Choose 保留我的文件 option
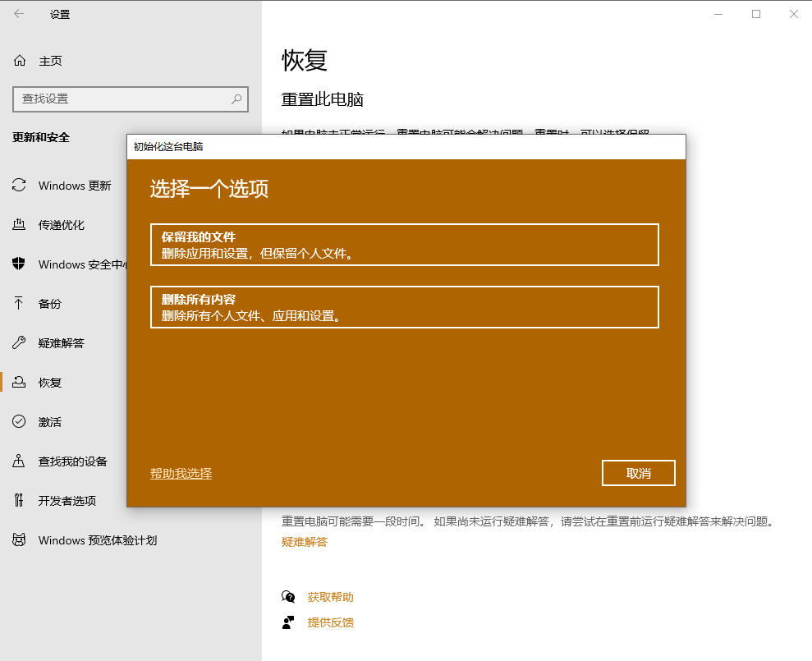Image resolution: width=812 pixels, height=661 pixels. [404, 245]
